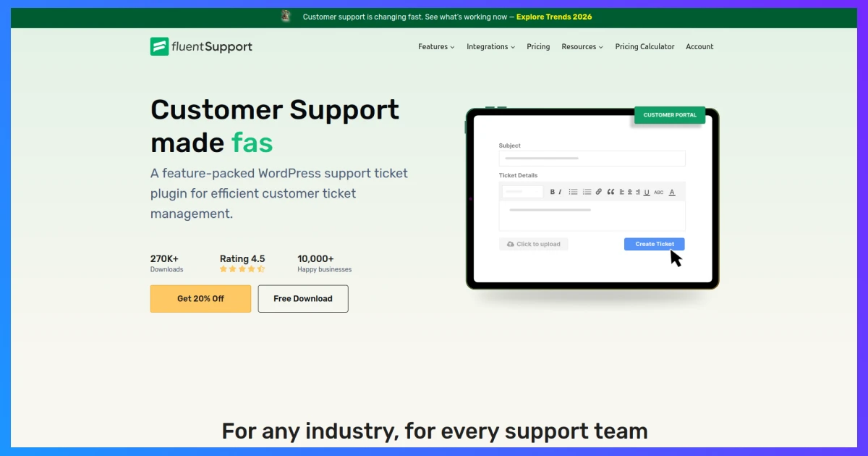868x456 pixels.
Task: Click the Rating 4.5 text
Action: pyautogui.click(x=242, y=258)
